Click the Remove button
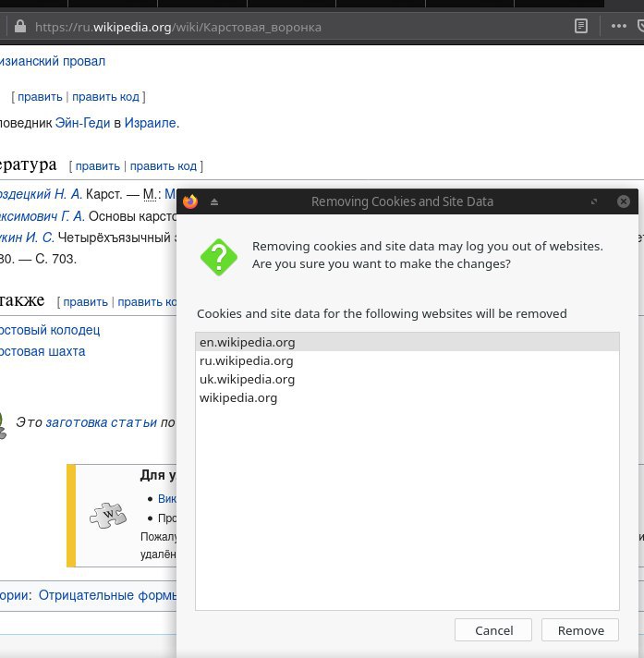Screen dimensions: 644x658 click(x=580, y=630)
